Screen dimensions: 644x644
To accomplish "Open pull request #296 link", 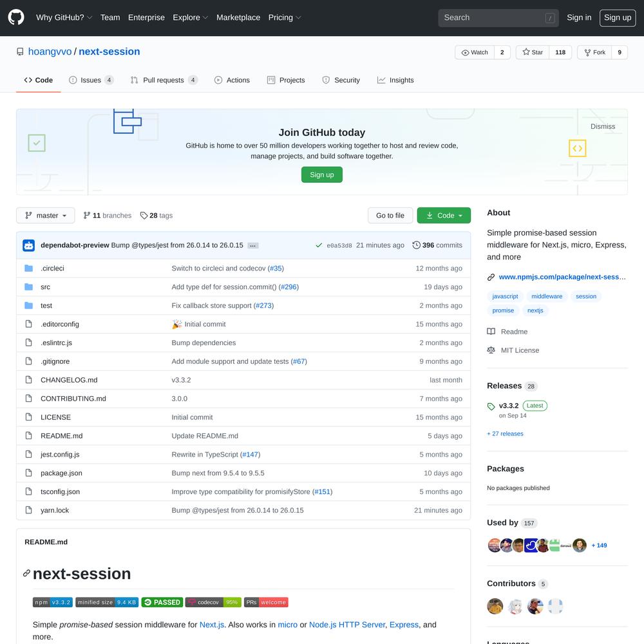I will point(289,287).
